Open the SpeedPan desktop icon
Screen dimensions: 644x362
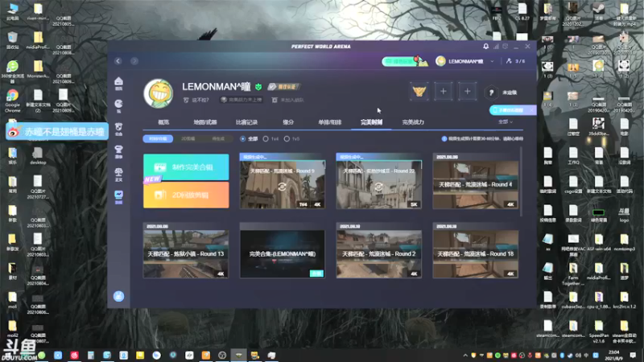pyautogui.click(x=598, y=331)
